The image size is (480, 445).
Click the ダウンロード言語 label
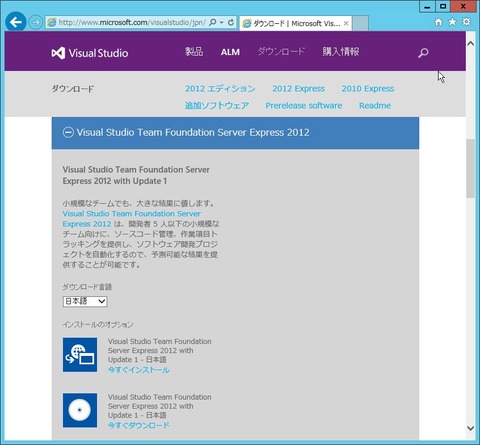[x=87, y=287]
